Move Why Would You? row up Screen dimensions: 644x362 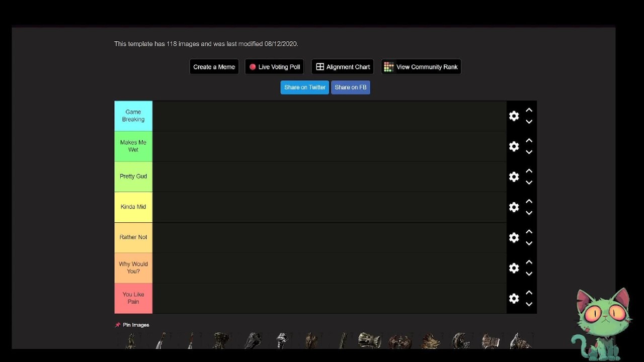(x=529, y=262)
